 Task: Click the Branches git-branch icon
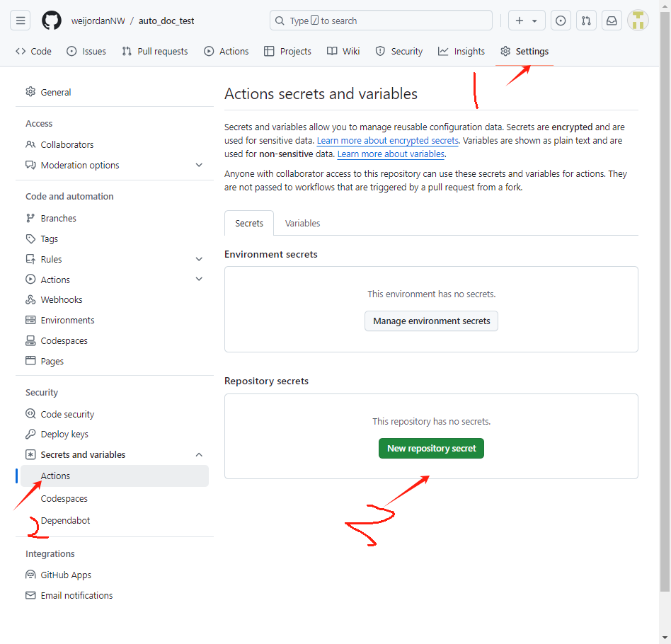coord(30,218)
